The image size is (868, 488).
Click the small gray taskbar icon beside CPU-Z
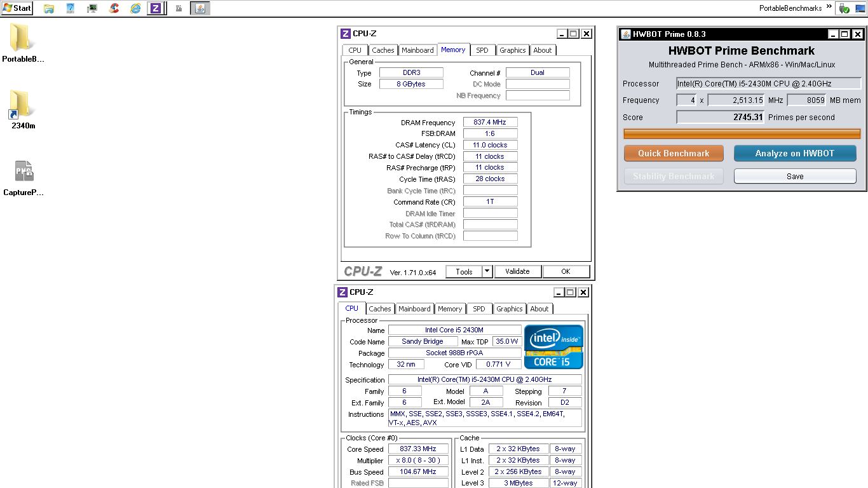(179, 8)
